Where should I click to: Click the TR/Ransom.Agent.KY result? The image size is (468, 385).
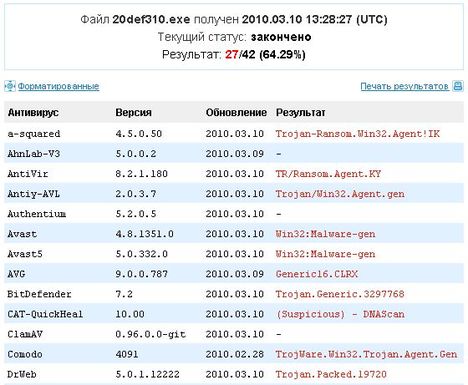pos(328,174)
